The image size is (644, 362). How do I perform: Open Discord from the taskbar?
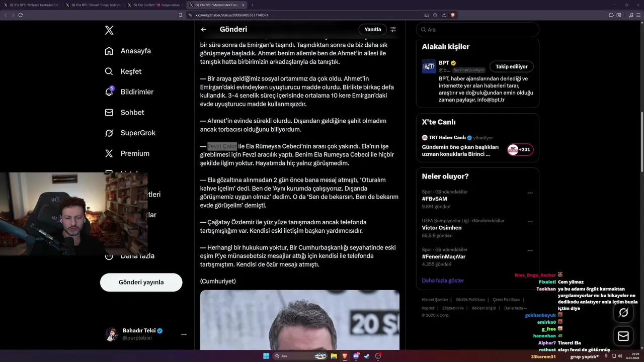(x=356, y=356)
